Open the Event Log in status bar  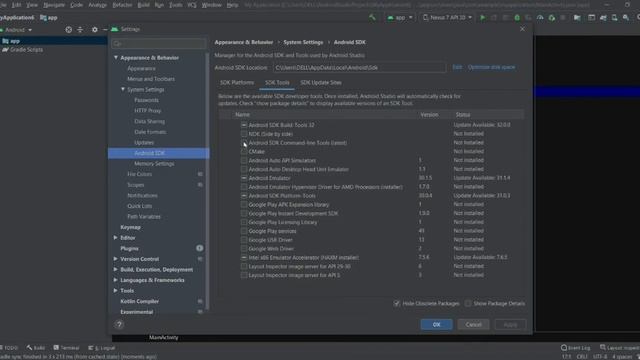tap(576, 348)
